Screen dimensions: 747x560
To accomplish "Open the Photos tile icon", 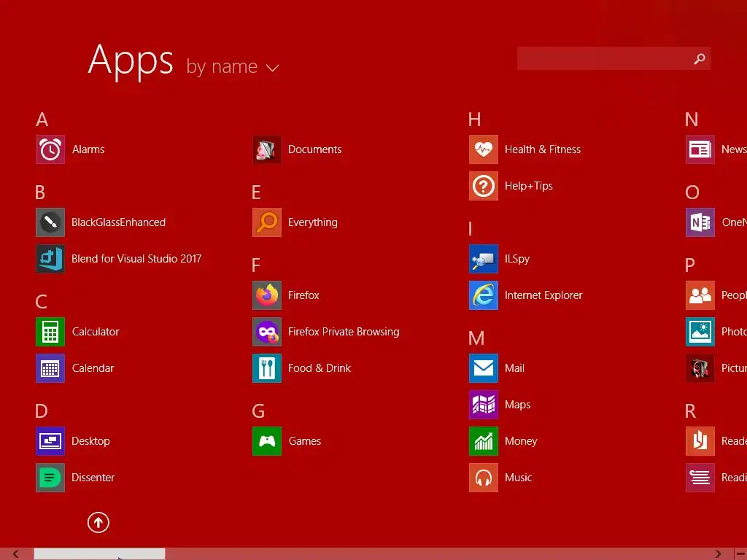I will click(x=700, y=332).
